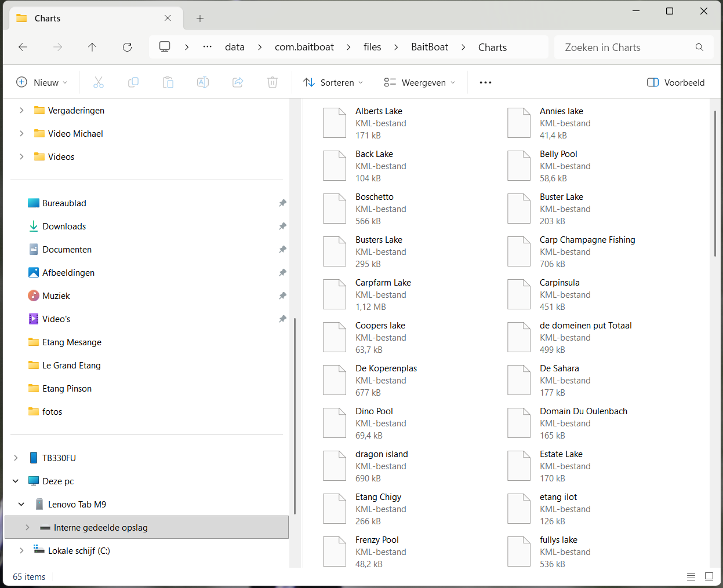Switch to details view in the status bar
Viewport: 723px width, 588px height.
click(x=691, y=576)
